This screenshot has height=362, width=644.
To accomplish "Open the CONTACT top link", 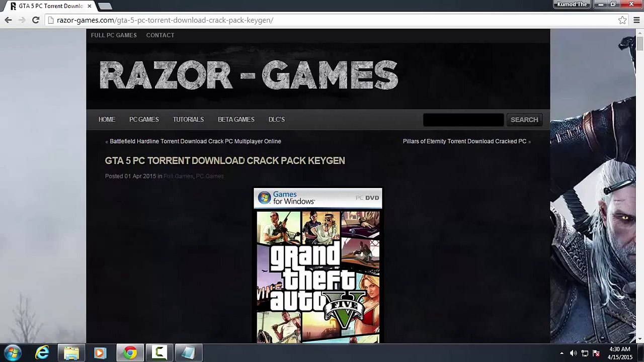I will tap(160, 35).
